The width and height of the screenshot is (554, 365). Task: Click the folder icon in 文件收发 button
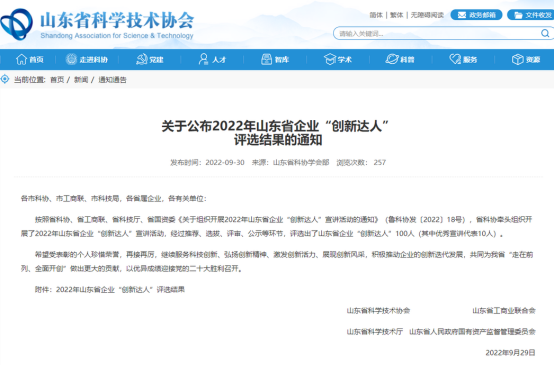point(518,15)
